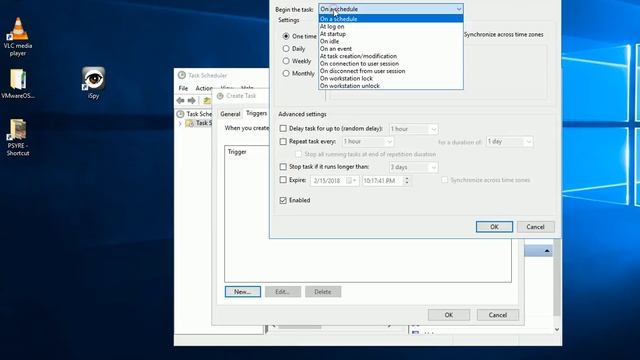Open the for a duration of dropdown
The width and height of the screenshot is (640, 360).
(528, 142)
